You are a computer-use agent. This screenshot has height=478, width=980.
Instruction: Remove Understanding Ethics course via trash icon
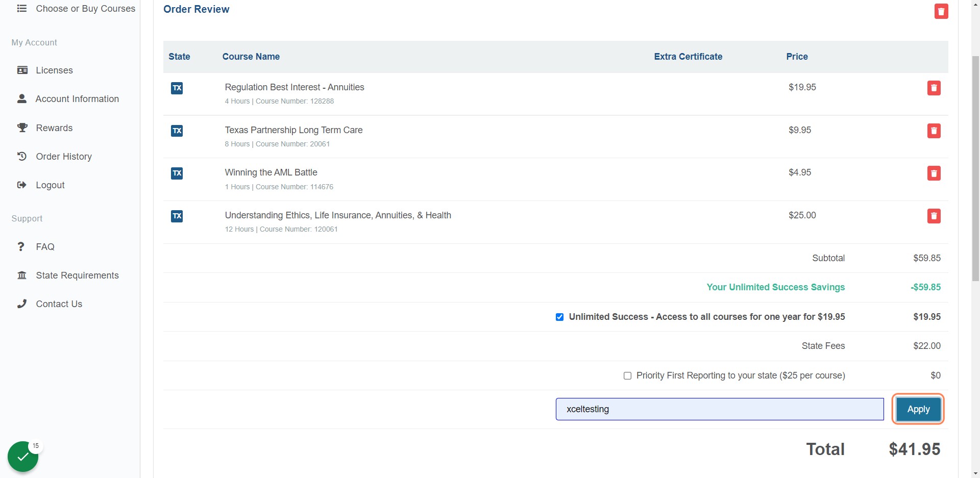934,216
